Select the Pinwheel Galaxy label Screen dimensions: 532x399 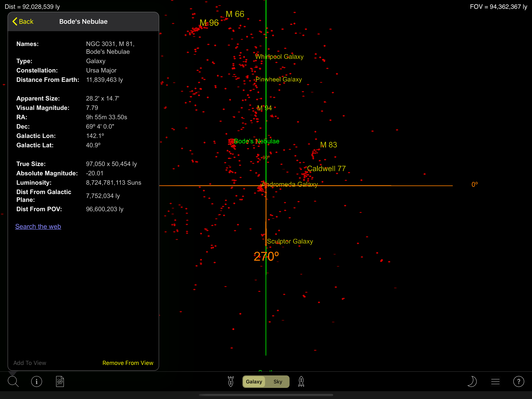tap(278, 79)
